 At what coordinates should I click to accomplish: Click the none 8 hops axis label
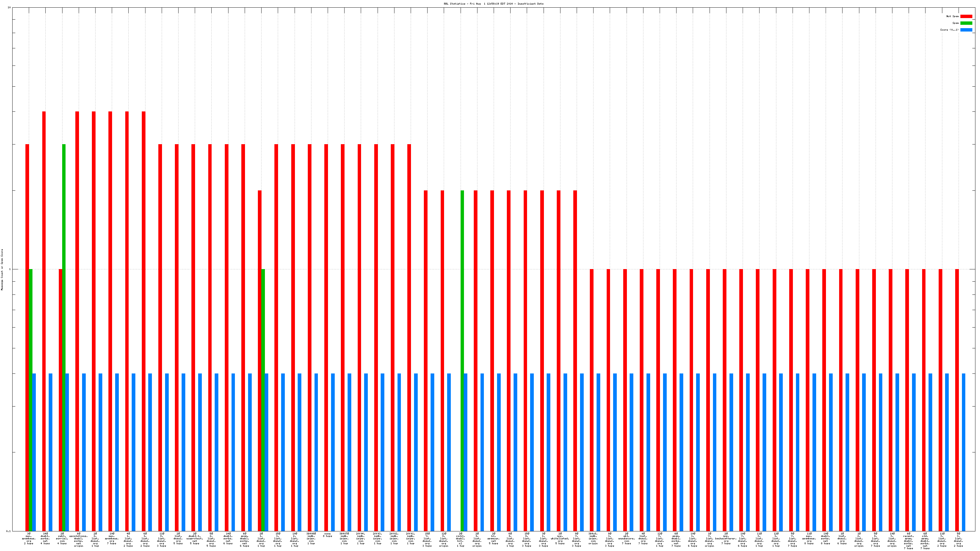tap(328, 535)
